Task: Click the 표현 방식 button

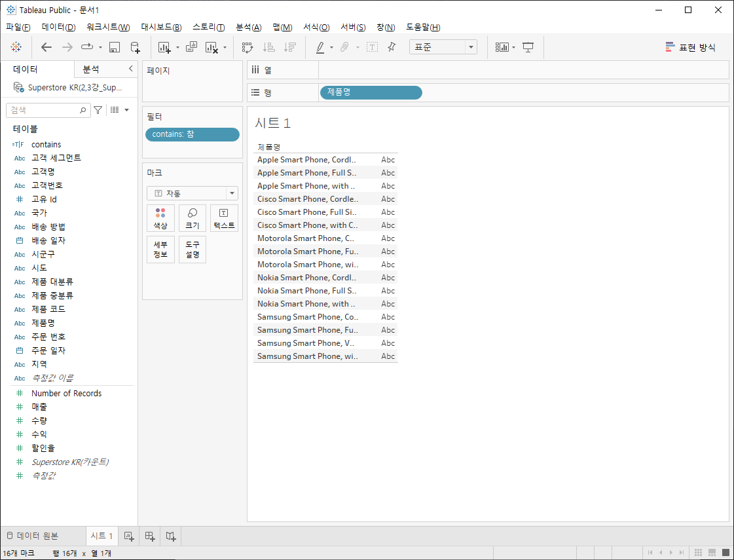Action: coord(691,47)
